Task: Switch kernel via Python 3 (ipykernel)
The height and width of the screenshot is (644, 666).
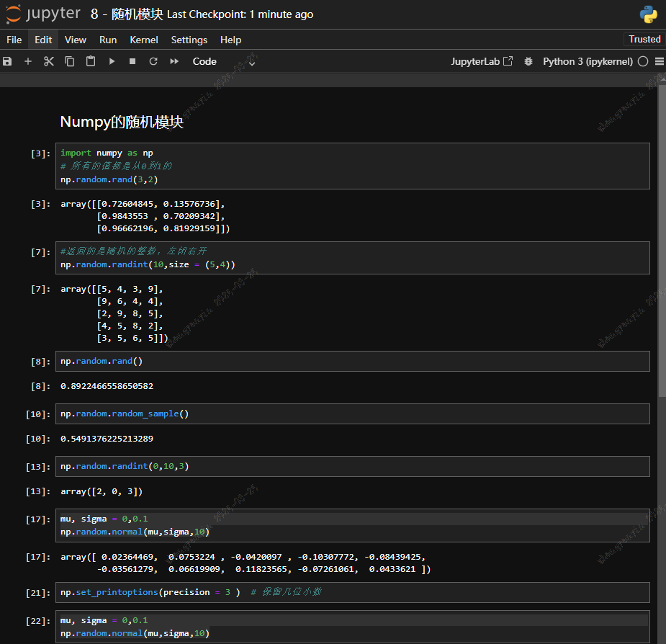Action: [x=588, y=62]
